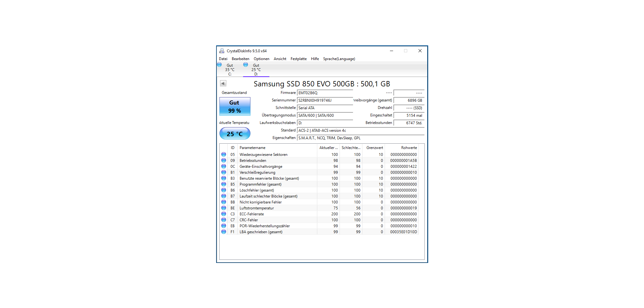The width and height of the screenshot is (644, 308).
Task: Click status orb for Nicht korrigierbare Fehler row
Action: click(224, 202)
